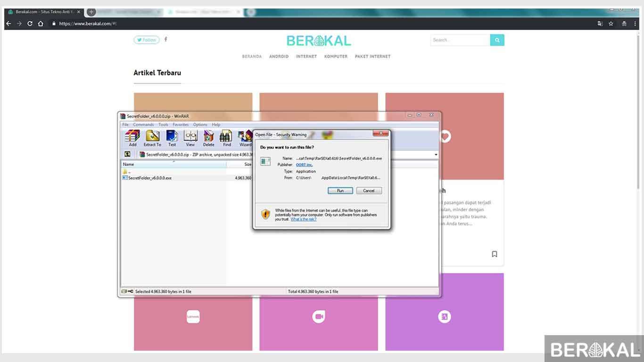This screenshot has width=644, height=362.
Task: Click the Test archive icon
Action: pos(172,137)
